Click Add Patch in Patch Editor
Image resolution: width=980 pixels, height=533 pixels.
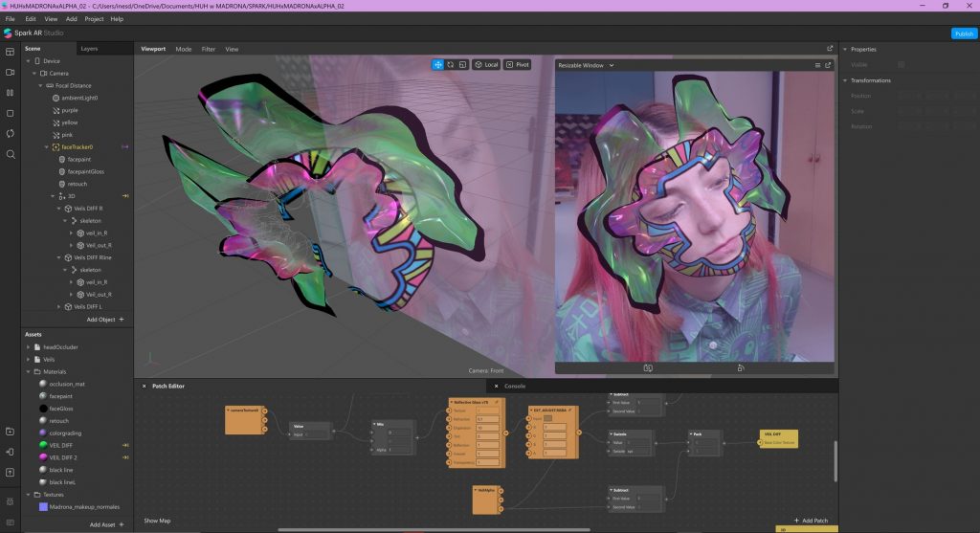tap(813, 520)
